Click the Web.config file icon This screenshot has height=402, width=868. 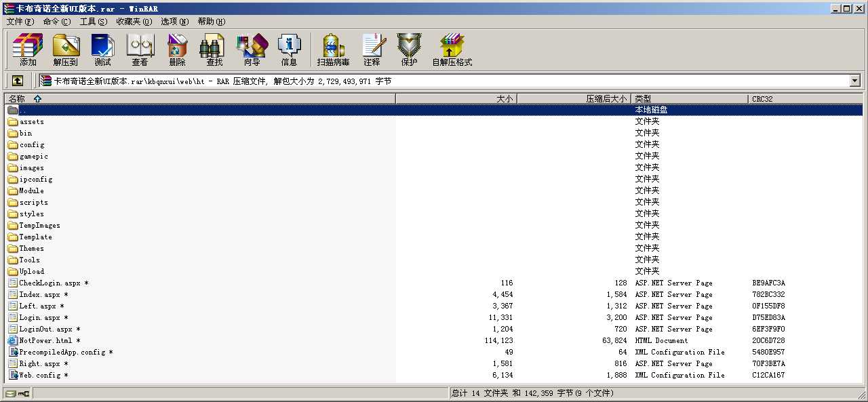tap(13, 375)
